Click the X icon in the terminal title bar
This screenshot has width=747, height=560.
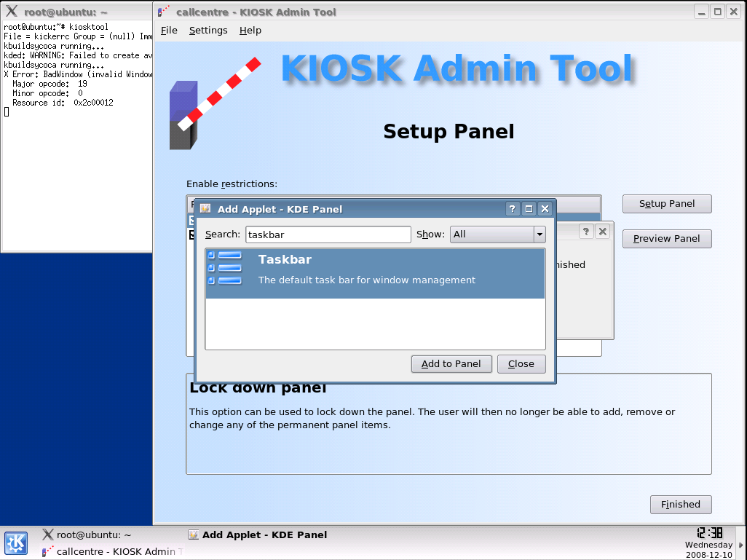[12, 12]
